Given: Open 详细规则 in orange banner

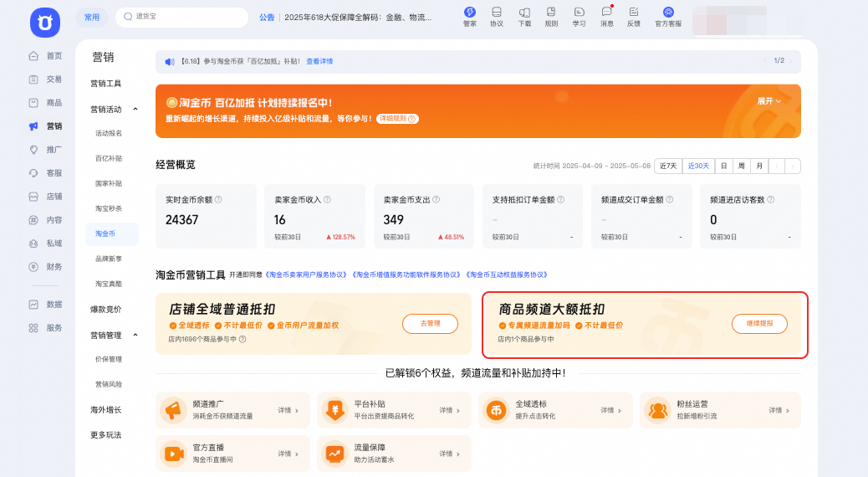Looking at the screenshot, I should [x=397, y=119].
